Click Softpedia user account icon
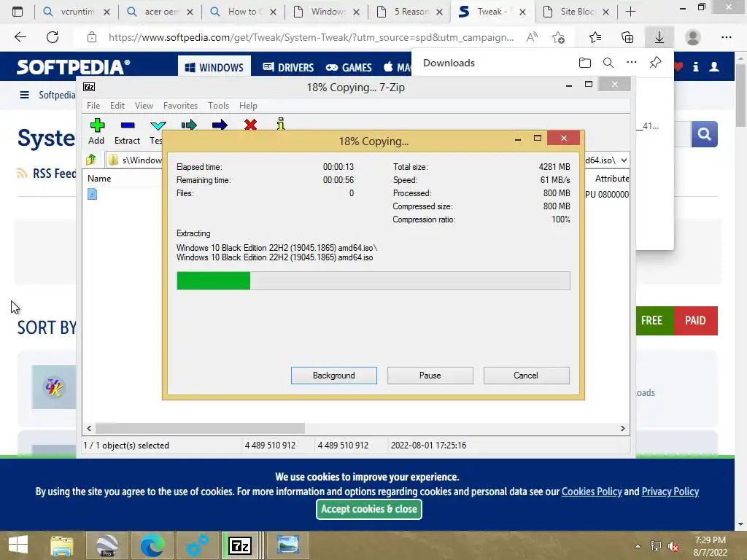 point(714,66)
